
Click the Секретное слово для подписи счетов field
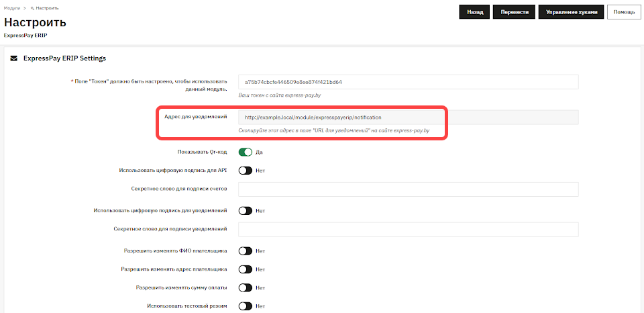click(x=409, y=189)
